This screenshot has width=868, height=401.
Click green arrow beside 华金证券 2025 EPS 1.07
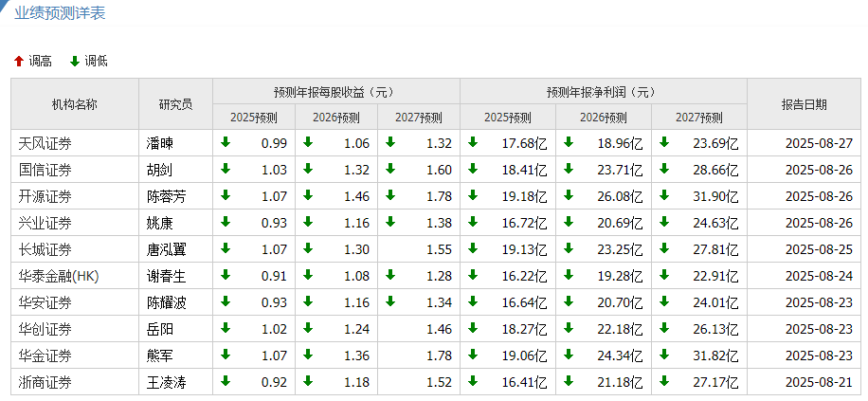point(226,355)
